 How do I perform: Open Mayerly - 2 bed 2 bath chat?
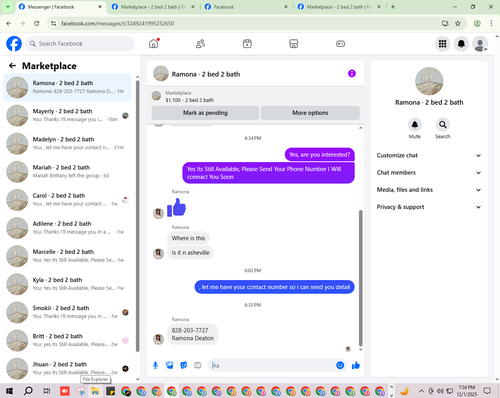tap(67, 115)
